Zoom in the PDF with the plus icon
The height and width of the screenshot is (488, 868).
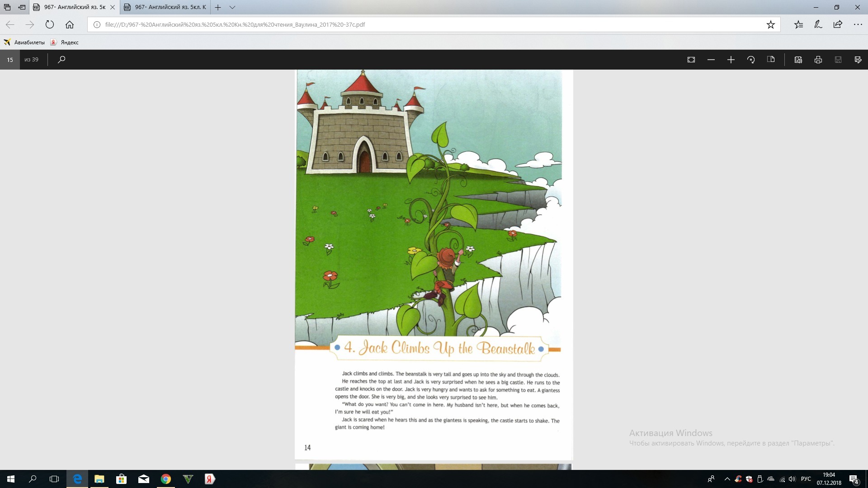(731, 60)
